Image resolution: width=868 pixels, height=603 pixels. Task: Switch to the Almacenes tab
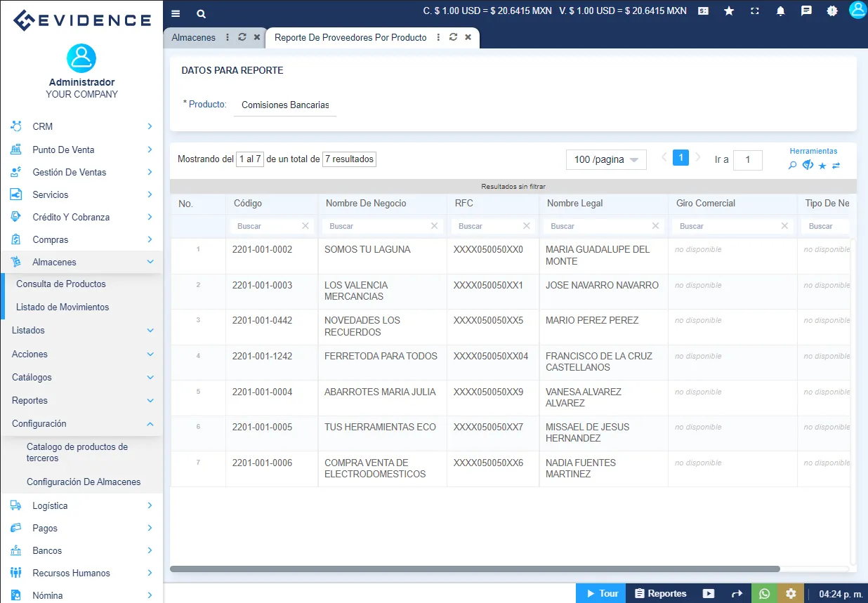(x=193, y=37)
